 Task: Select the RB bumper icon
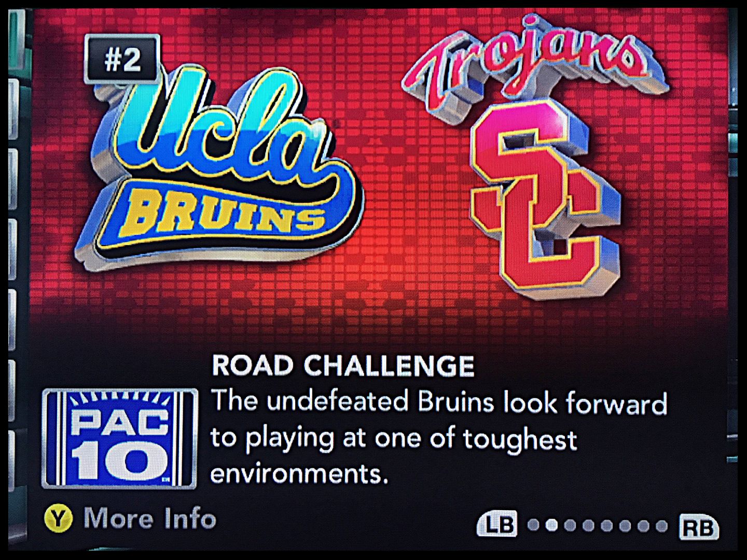[x=699, y=527]
